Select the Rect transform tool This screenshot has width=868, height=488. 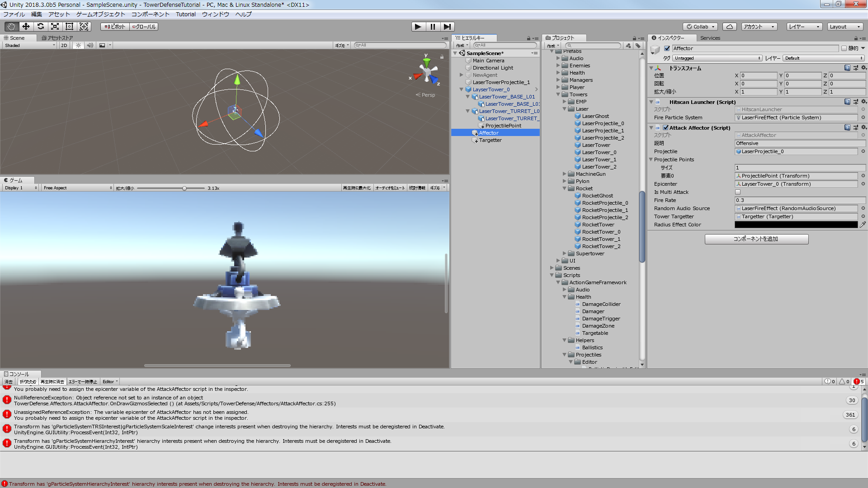pos(69,27)
